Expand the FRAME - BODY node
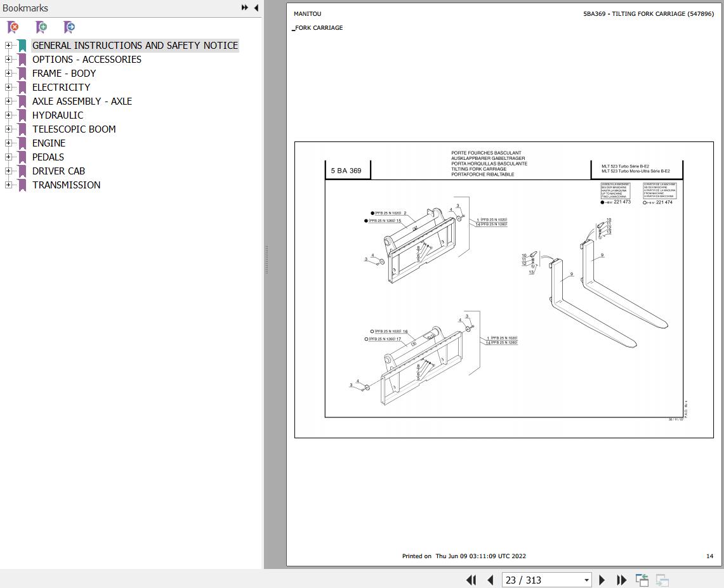 tap(8, 73)
